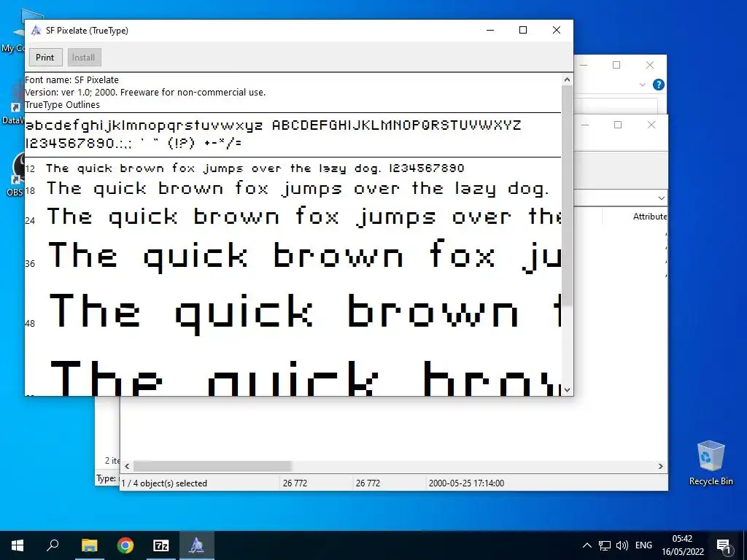Open taskbar search magnifier
Viewport: 747px width, 560px height.
tap(53, 545)
